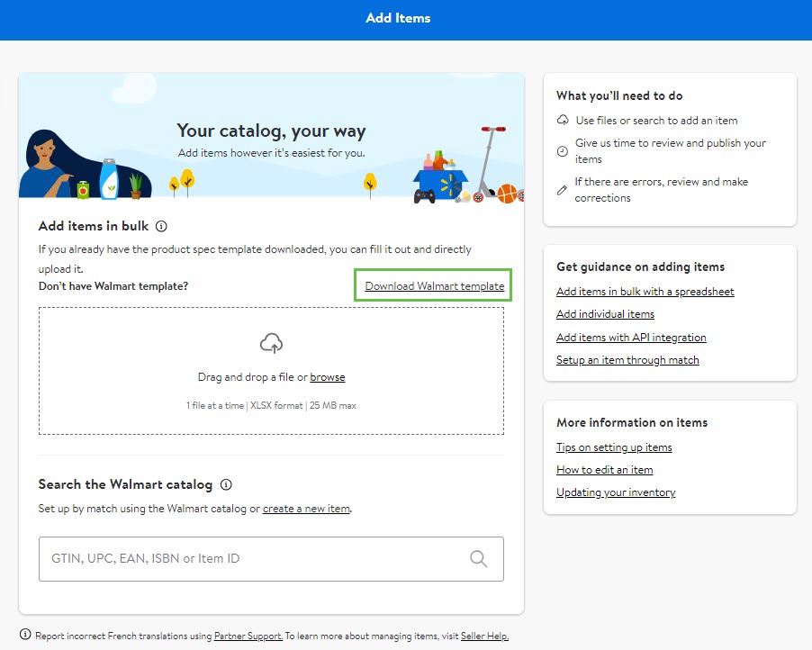Click the drag and drop file upload area

point(271,371)
